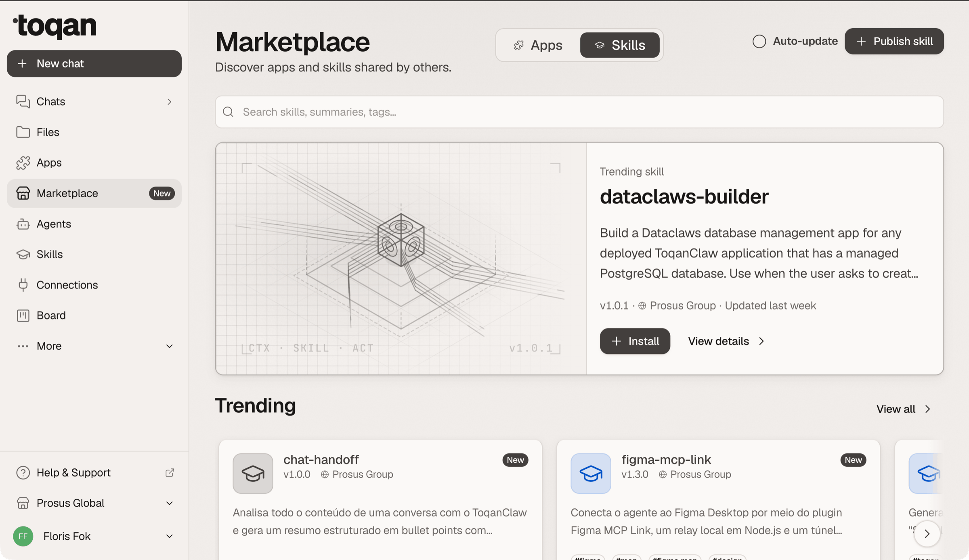Open Skills graduation cap in sidebar
Screen dimensions: 969x560
(x=23, y=254)
